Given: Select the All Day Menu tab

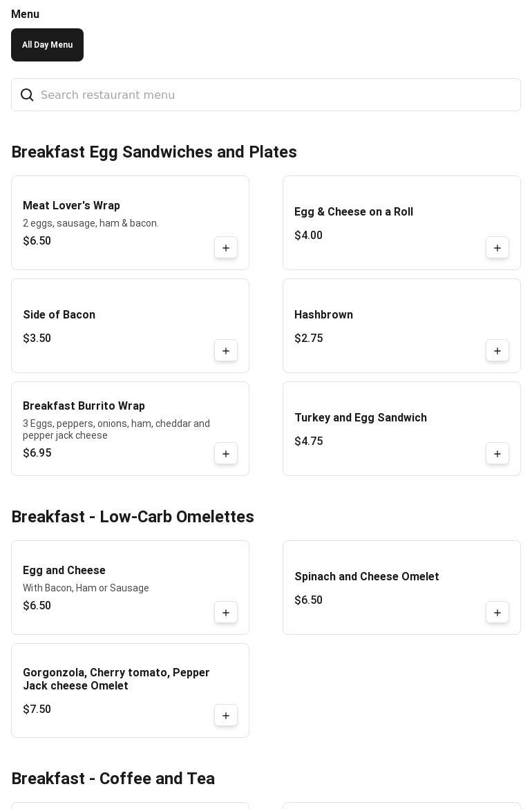Looking at the screenshot, I should click(x=47, y=45).
